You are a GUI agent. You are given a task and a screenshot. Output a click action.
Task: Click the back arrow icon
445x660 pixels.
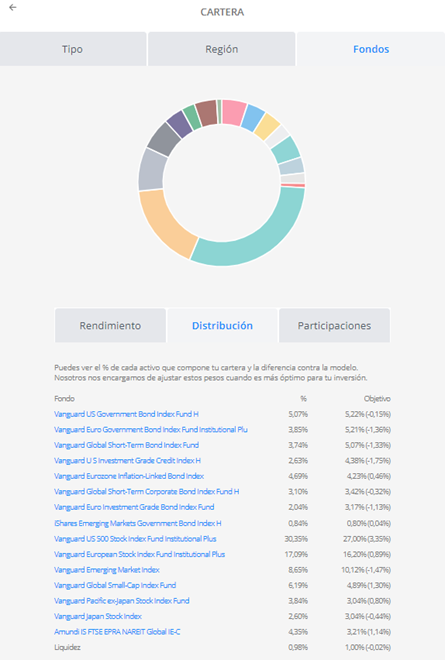pyautogui.click(x=13, y=7)
